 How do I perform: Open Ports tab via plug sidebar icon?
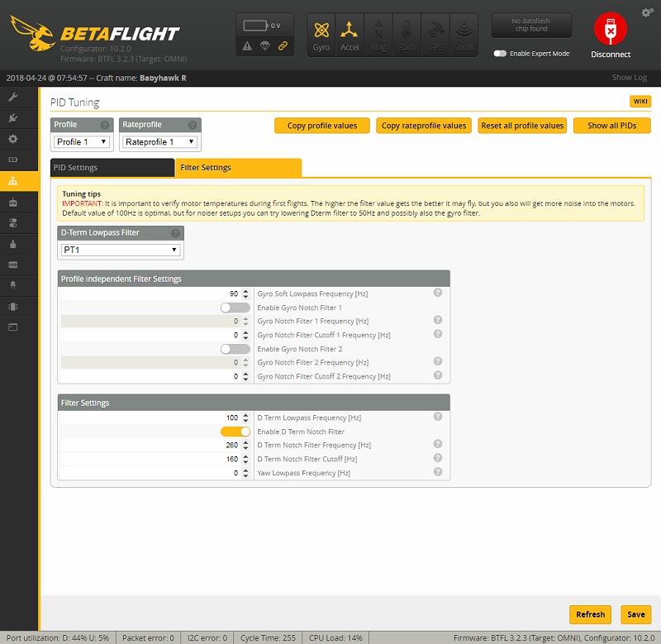click(13, 118)
